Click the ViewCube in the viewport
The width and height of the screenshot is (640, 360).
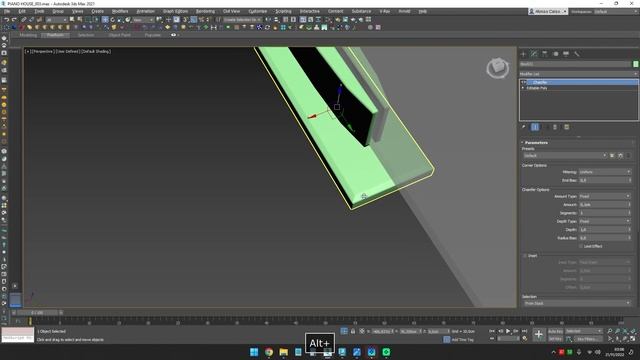(498, 68)
